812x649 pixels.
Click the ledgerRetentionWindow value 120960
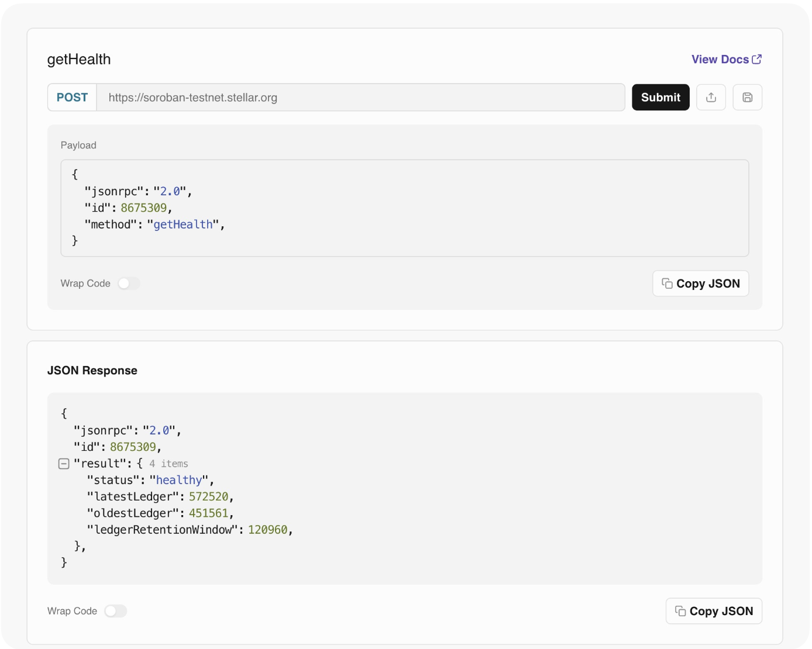pos(267,530)
